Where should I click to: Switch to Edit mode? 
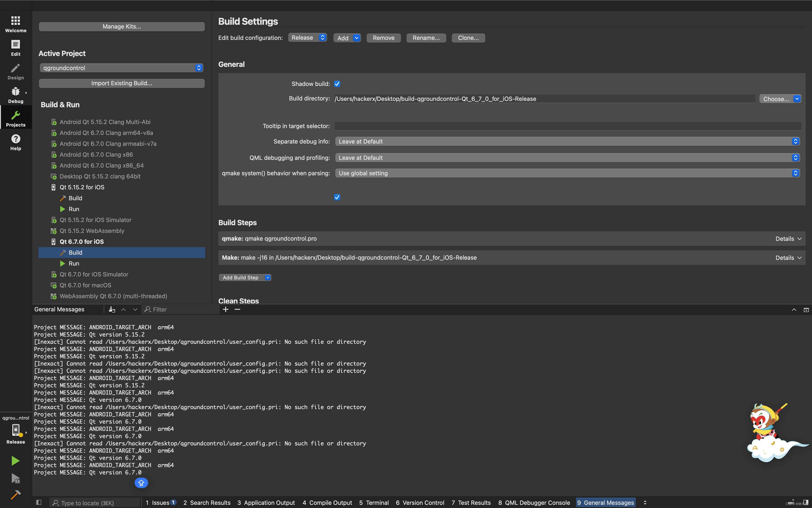pyautogui.click(x=16, y=48)
